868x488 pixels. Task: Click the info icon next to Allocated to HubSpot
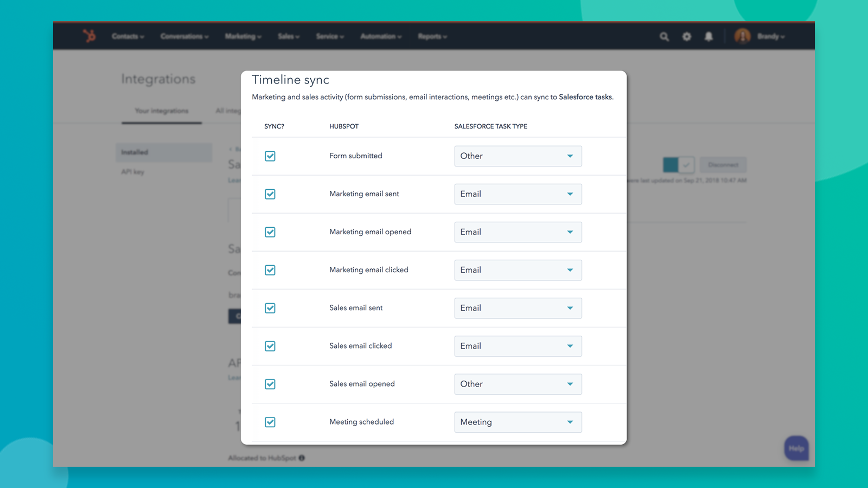coord(302,458)
